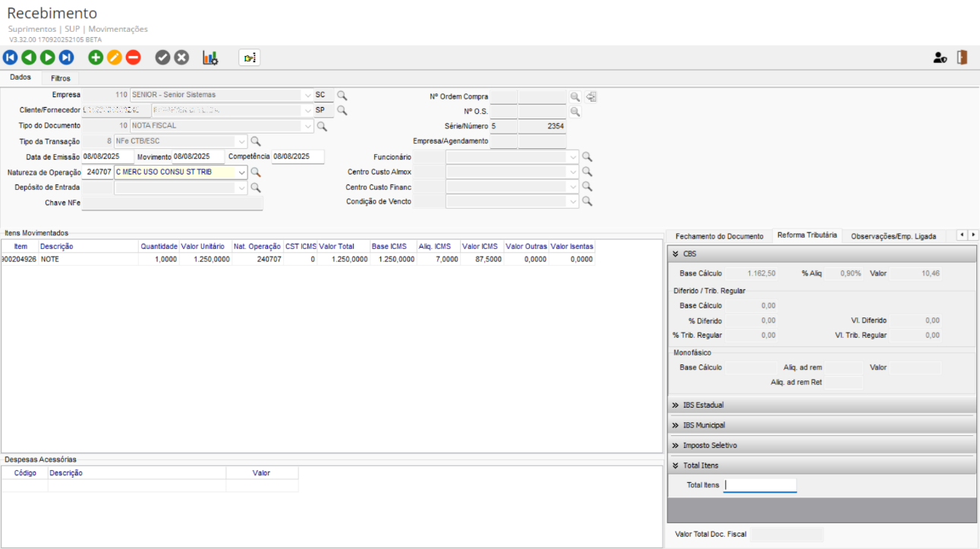Open the user permissions icon
The width and height of the screenshot is (980, 549).
coord(940,58)
